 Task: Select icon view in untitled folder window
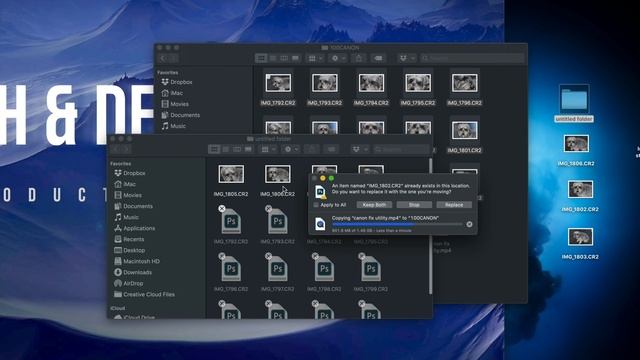tap(214, 149)
